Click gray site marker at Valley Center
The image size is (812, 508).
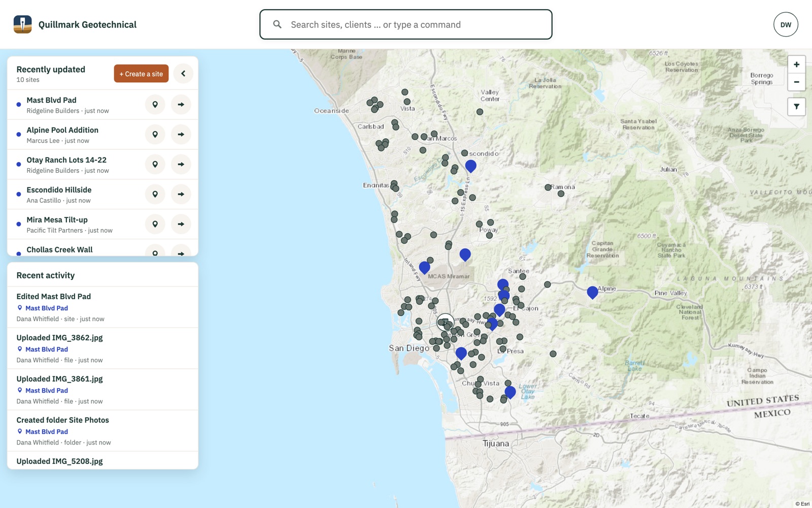coord(480,112)
